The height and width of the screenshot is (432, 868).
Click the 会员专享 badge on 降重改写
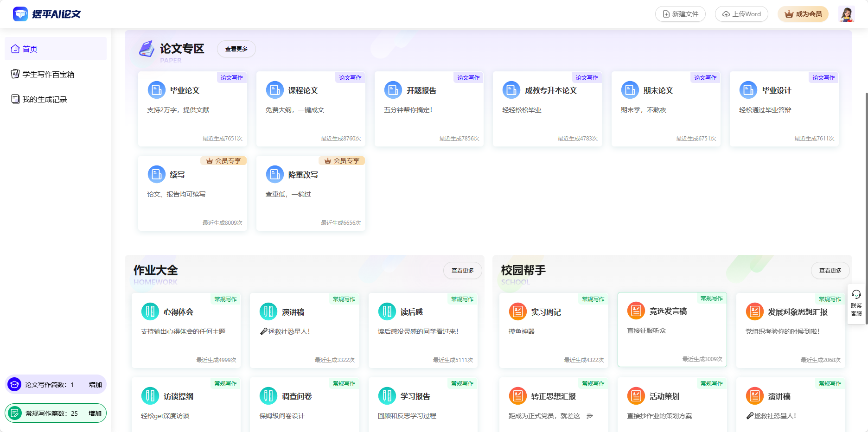click(x=342, y=161)
